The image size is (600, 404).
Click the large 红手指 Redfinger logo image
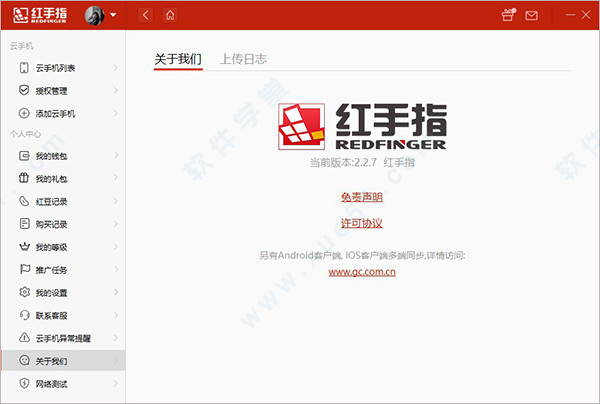pos(362,126)
